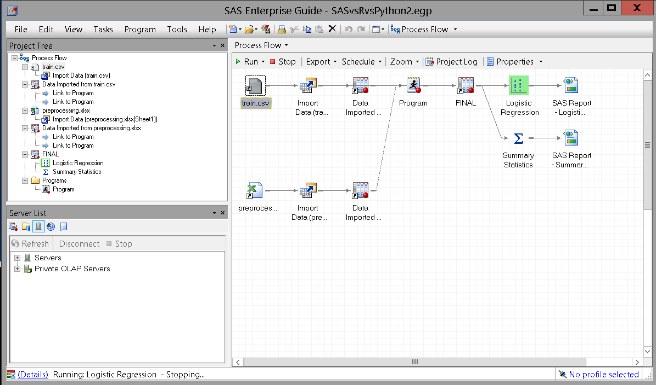Click No profile selected link

pos(604,374)
